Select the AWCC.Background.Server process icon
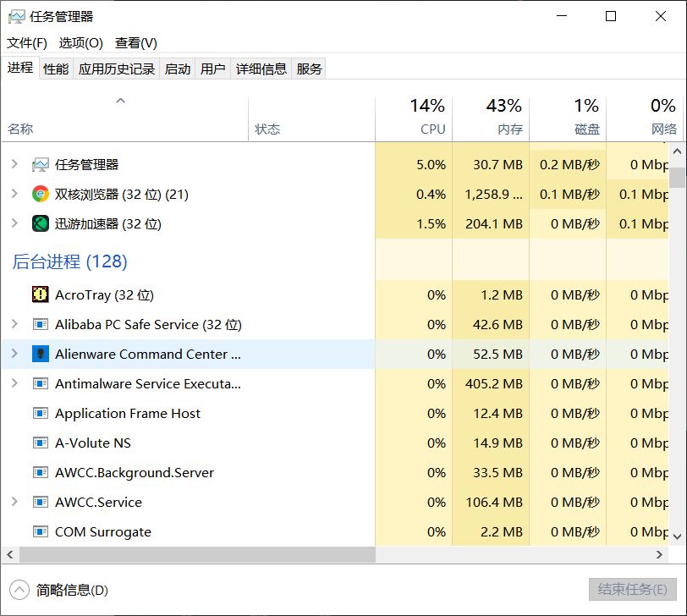This screenshot has height=616, width=687. 40,472
